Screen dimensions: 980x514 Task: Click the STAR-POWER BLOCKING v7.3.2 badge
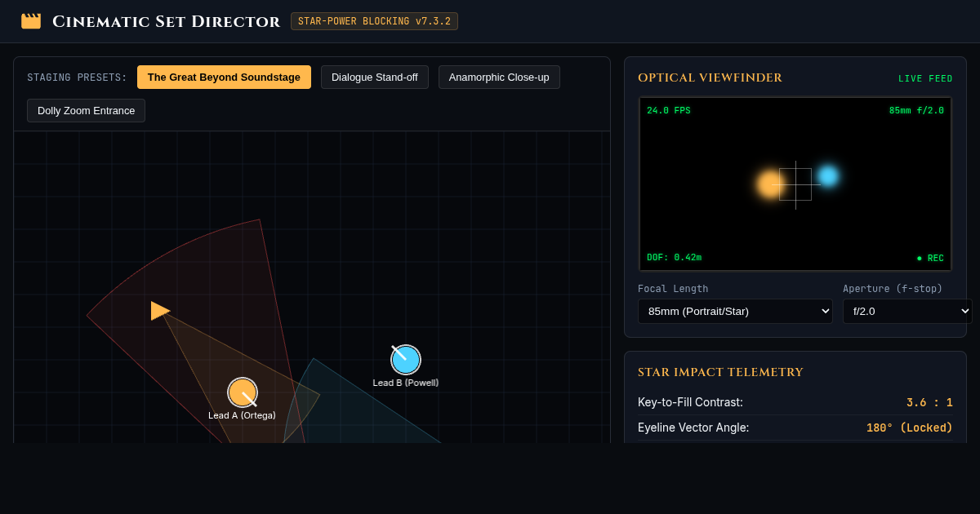(374, 21)
